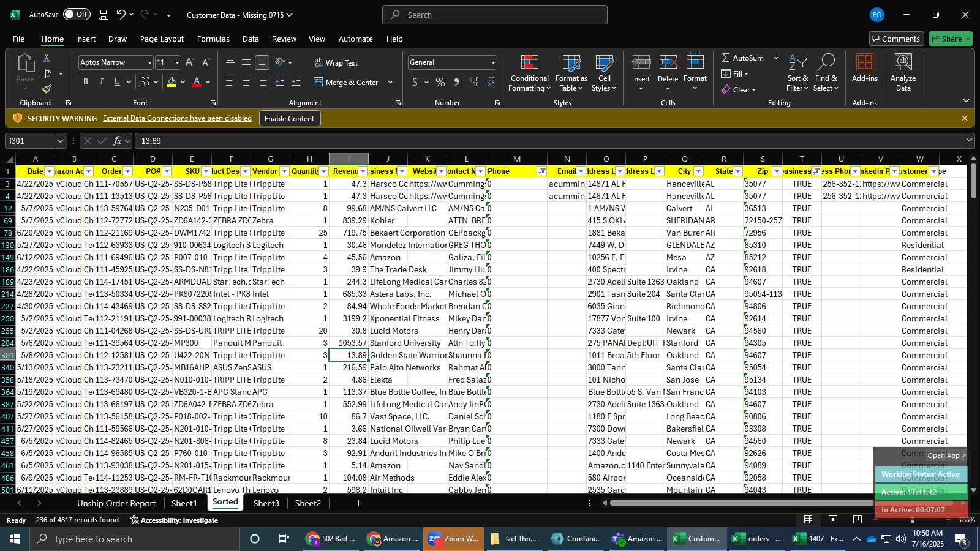The height and width of the screenshot is (551, 980).
Task: Click the Undo arrow icon
Action: [x=121, y=15]
